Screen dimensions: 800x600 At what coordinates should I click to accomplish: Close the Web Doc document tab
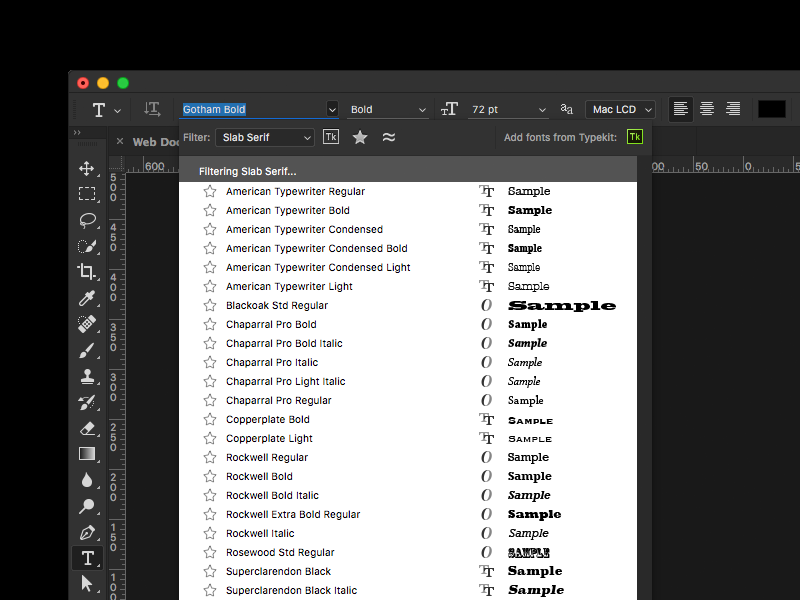pos(119,141)
